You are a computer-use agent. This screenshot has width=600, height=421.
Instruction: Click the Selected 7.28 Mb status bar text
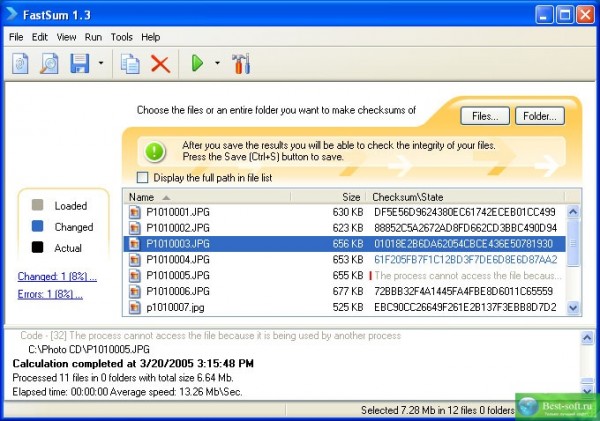tap(438, 410)
